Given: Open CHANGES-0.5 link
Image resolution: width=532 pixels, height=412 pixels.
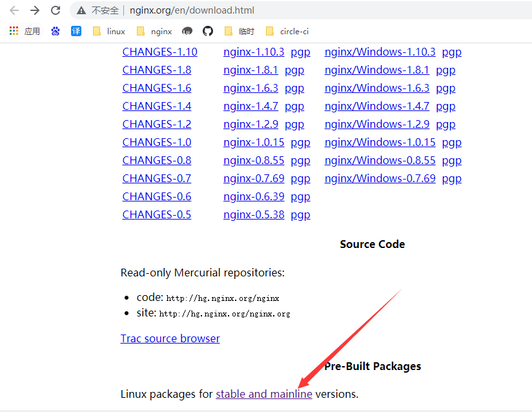Looking at the screenshot, I should pos(157,214).
